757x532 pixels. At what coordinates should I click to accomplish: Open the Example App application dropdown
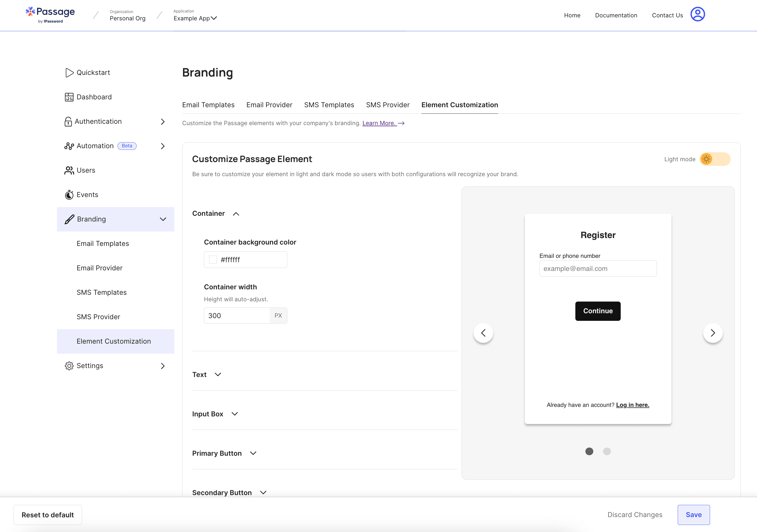click(195, 18)
